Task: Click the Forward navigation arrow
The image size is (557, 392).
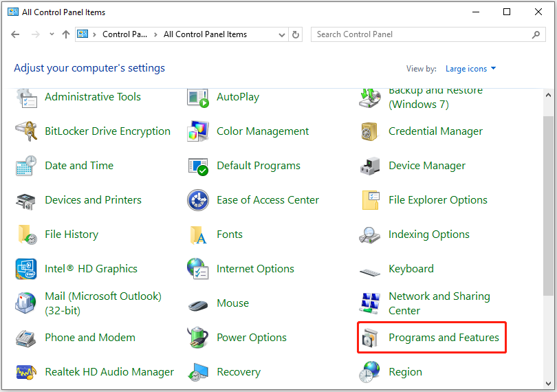Action: (36, 34)
